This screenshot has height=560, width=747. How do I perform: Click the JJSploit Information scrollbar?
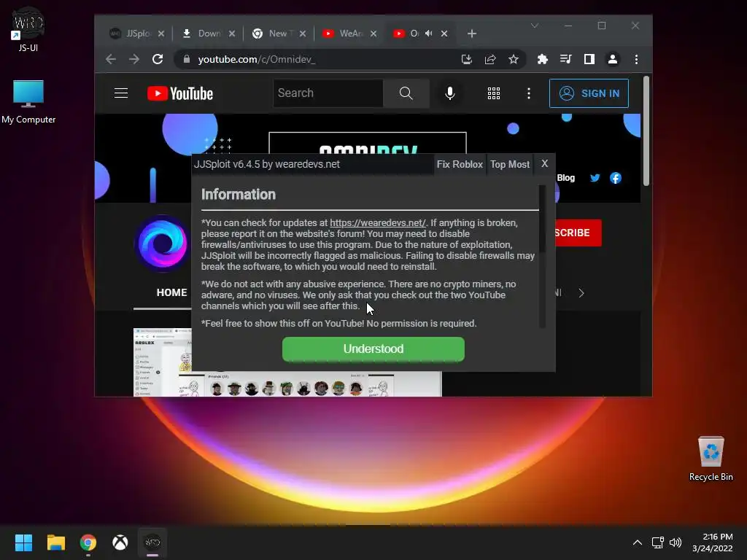click(542, 219)
